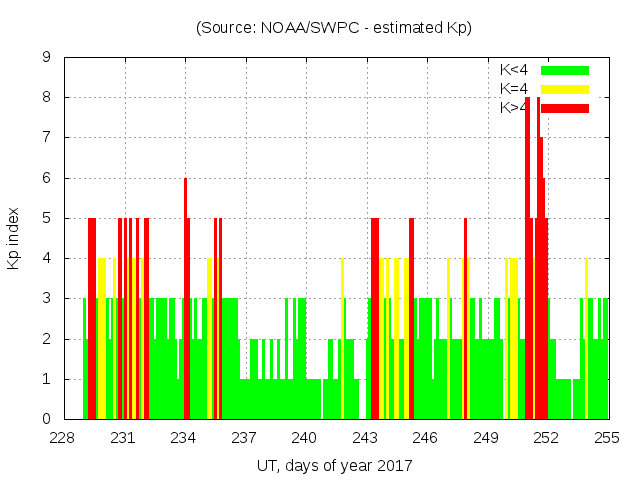Screen dimensions: 640x480
Task: Click the chart title mentioning NOAA/SWPC
Action: click(334, 28)
